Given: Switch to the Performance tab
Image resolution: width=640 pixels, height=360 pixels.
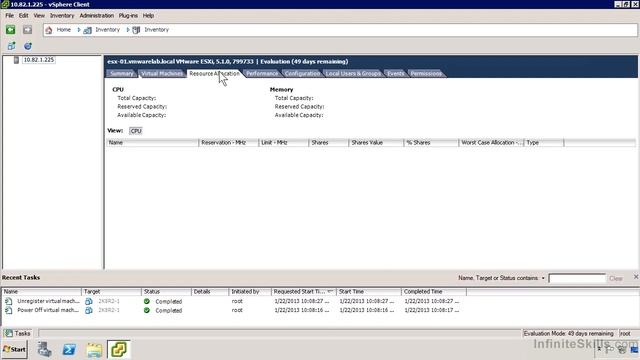Looking at the screenshot, I should (x=262, y=73).
